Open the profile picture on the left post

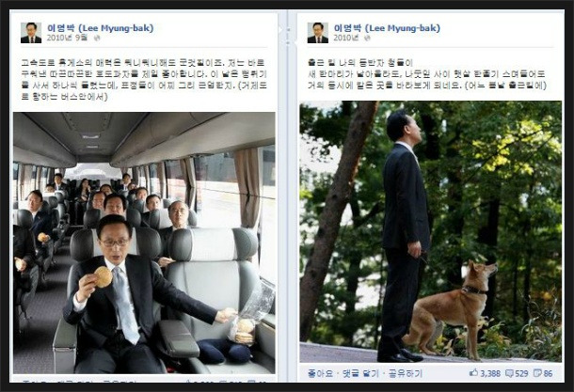pyautogui.click(x=31, y=33)
